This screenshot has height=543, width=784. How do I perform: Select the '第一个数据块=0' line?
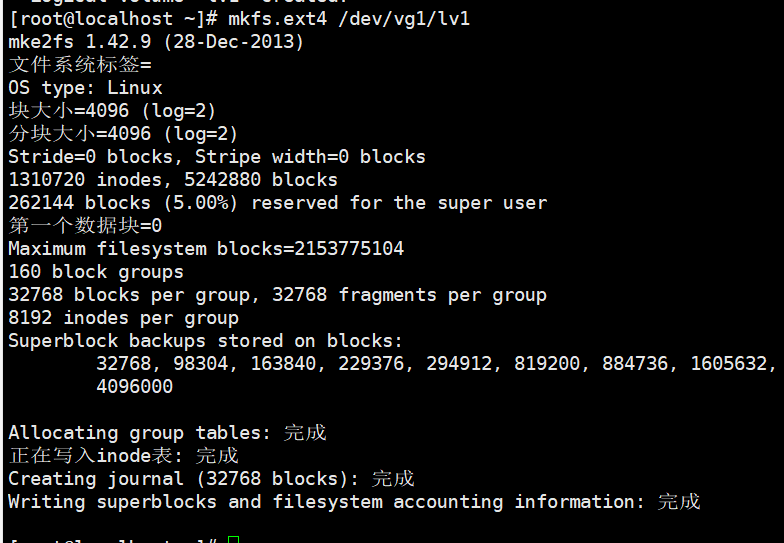tap(85, 226)
